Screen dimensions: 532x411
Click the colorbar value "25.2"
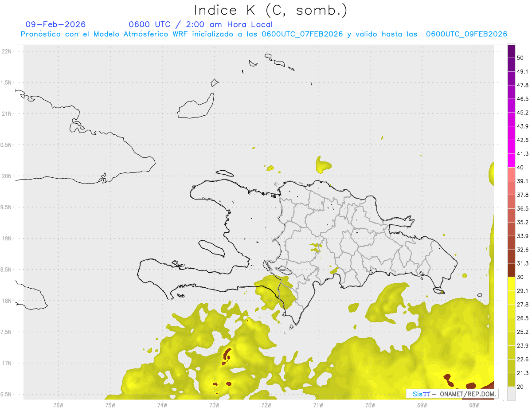coord(523,332)
